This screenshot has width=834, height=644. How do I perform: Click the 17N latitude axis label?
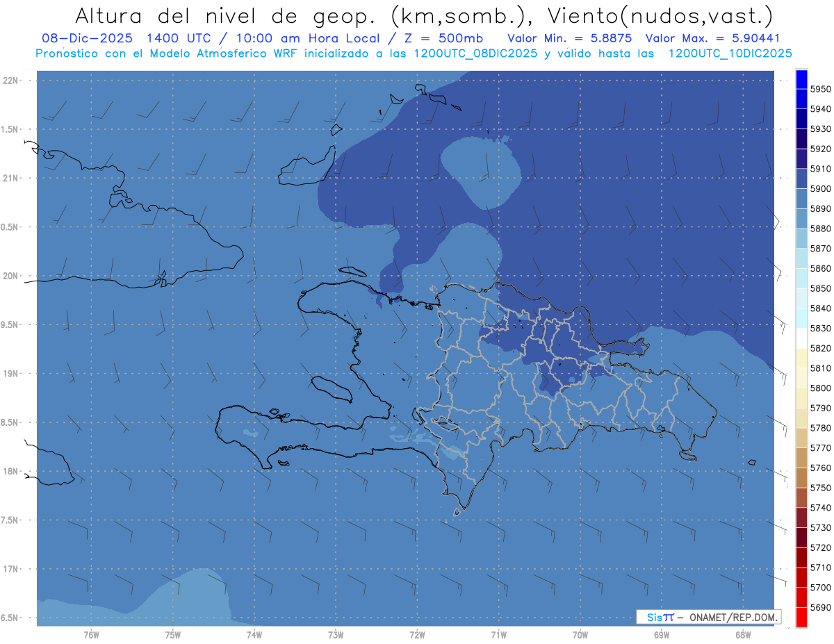11,568
